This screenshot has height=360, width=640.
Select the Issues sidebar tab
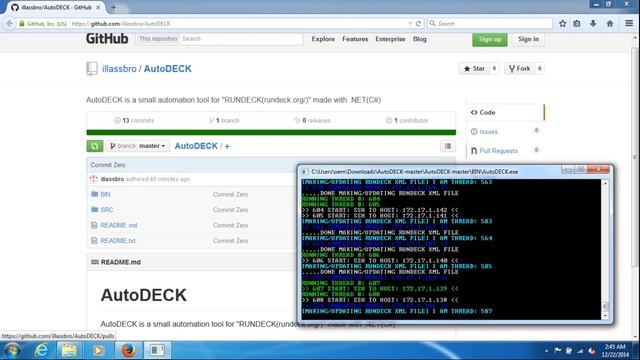pyautogui.click(x=505, y=131)
